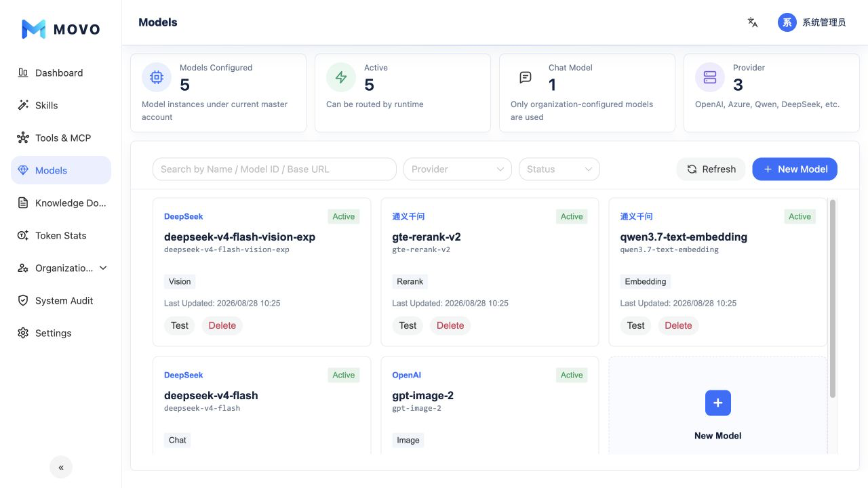868x488 pixels.
Task: Open the Provider filter dropdown
Action: [x=458, y=169]
